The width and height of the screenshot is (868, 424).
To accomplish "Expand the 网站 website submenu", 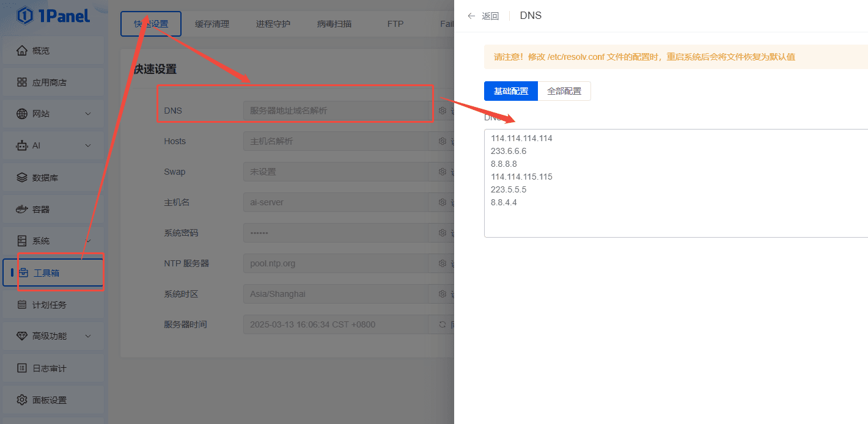I will pos(87,114).
